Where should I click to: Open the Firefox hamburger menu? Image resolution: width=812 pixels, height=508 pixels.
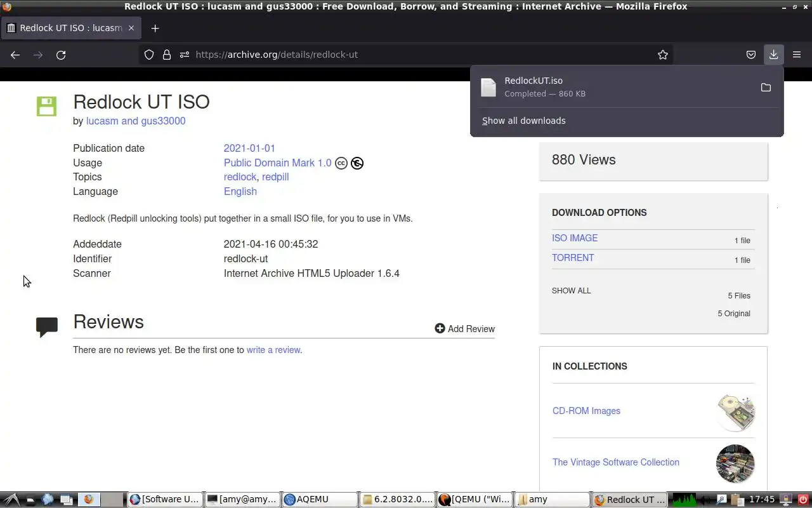point(797,55)
